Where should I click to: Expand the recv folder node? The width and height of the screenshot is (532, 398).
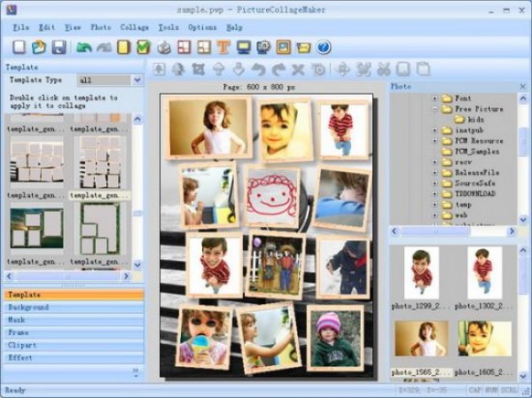[434, 162]
